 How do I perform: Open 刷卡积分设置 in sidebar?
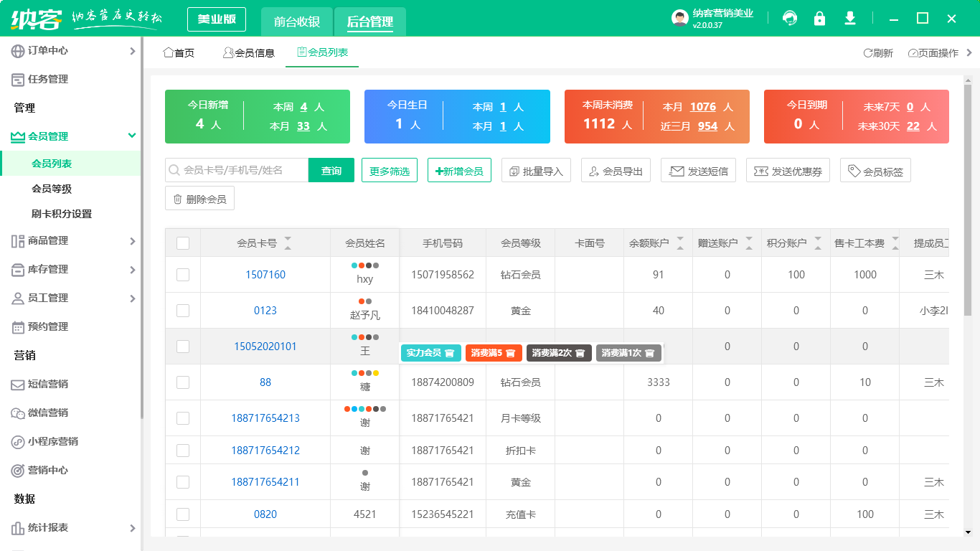(62, 214)
